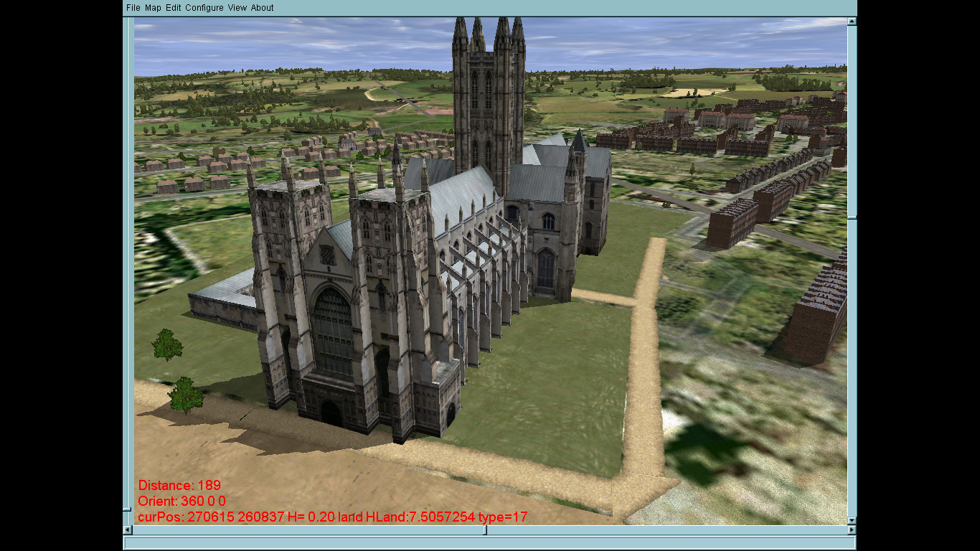Click the vertical scrollbar track
The width and height of the screenshot is (980, 551).
point(852,271)
